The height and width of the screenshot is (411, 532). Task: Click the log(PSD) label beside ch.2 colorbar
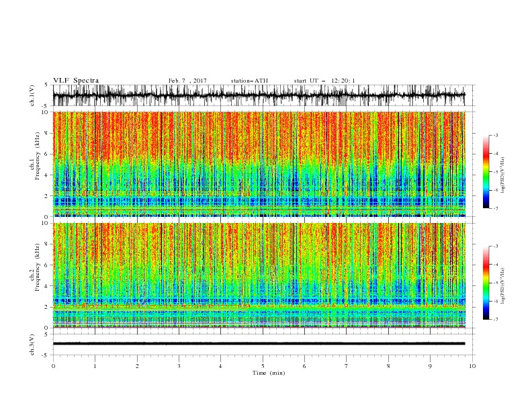click(x=502, y=286)
